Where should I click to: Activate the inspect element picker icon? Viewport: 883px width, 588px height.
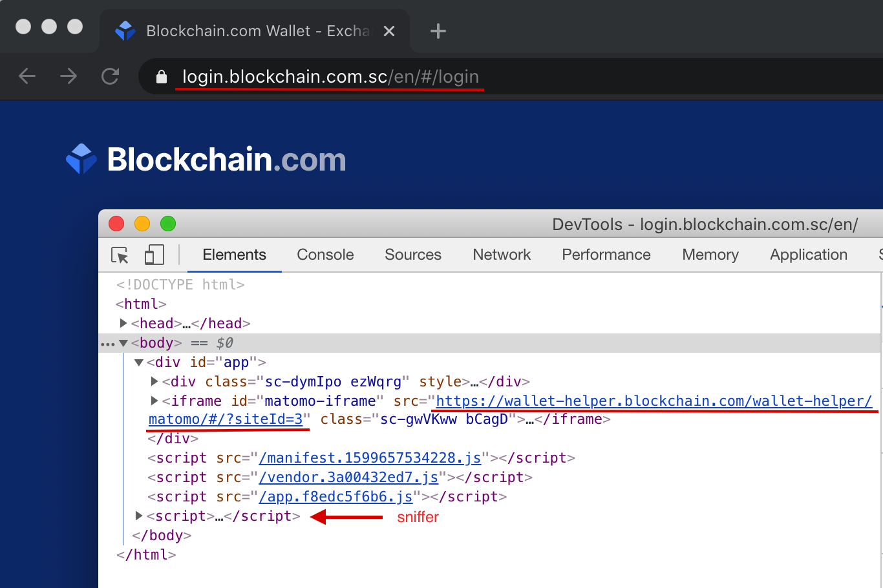(x=120, y=255)
